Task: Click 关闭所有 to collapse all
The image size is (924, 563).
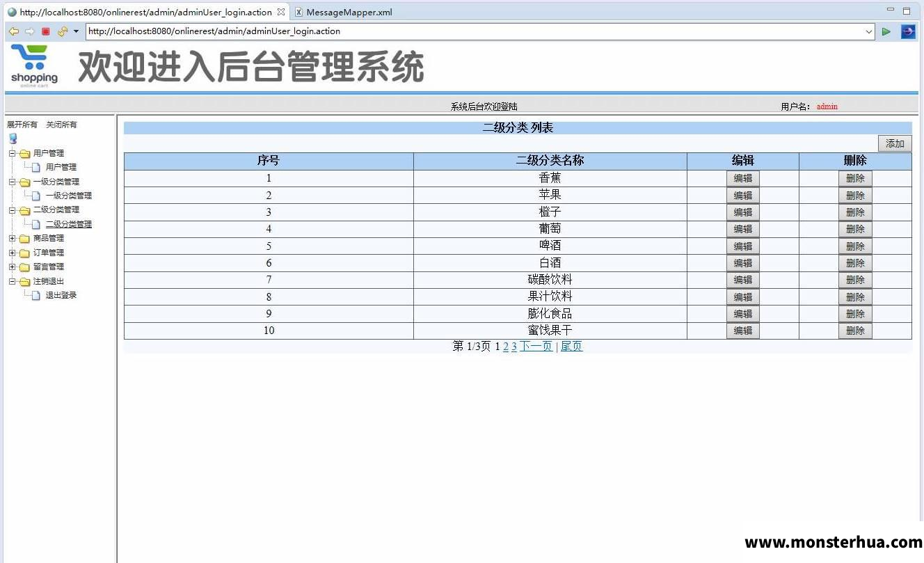Action: point(61,125)
